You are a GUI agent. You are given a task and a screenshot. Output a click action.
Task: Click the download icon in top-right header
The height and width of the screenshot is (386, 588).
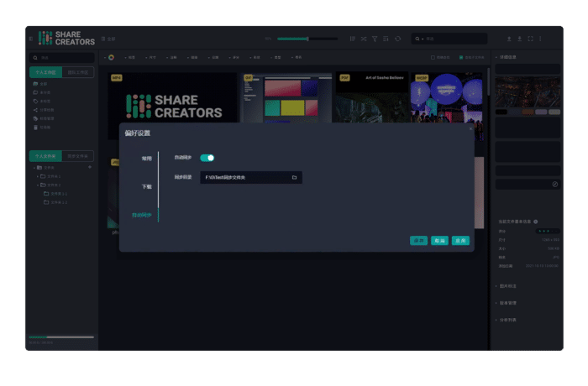coord(520,39)
